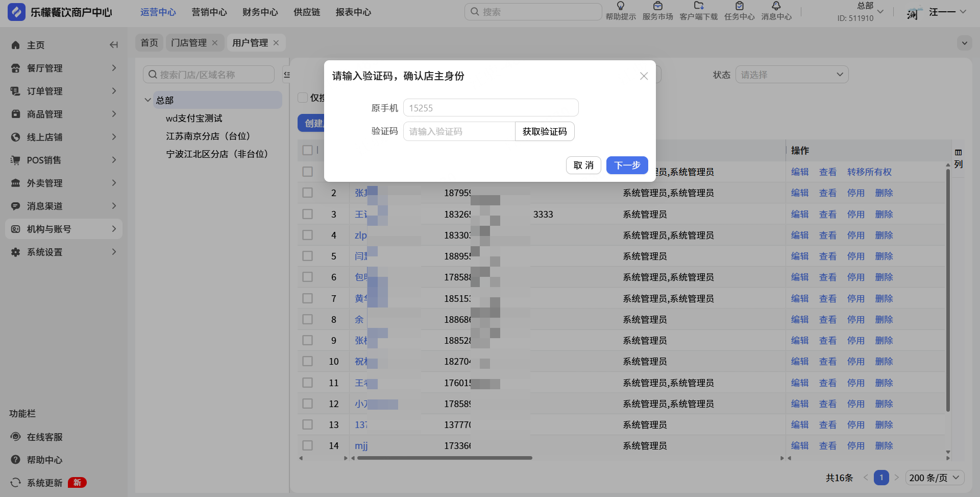
Task: Toggle the select-all header checkbox
Action: [x=307, y=150]
